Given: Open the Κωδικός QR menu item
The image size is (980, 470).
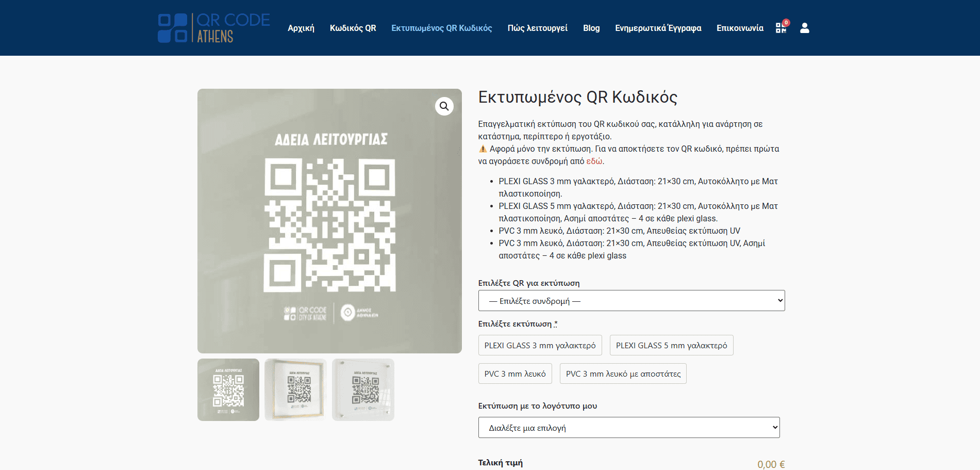Looking at the screenshot, I should point(353,28).
